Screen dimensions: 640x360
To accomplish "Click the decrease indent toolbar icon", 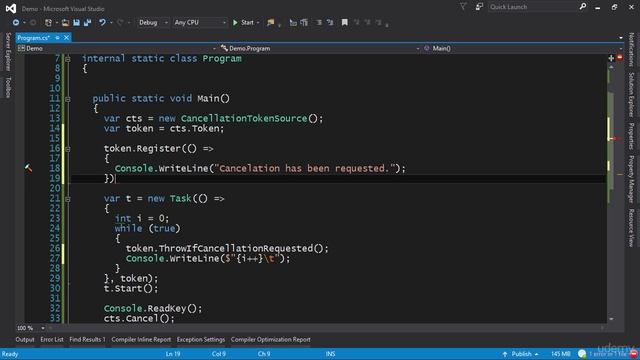I will 319,22.
